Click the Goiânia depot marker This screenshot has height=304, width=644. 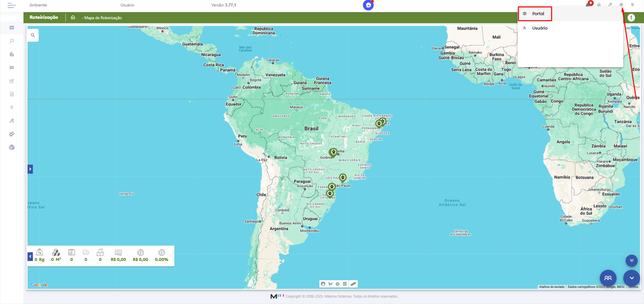coord(333,152)
